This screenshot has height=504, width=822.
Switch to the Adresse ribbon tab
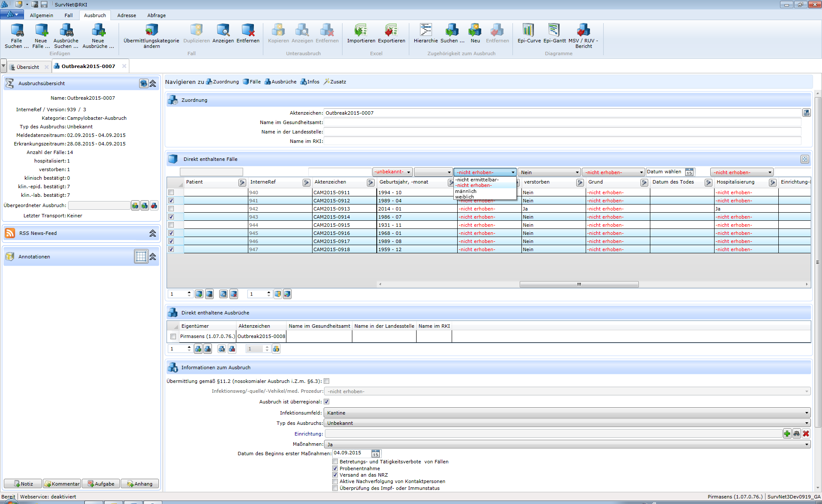pos(127,15)
